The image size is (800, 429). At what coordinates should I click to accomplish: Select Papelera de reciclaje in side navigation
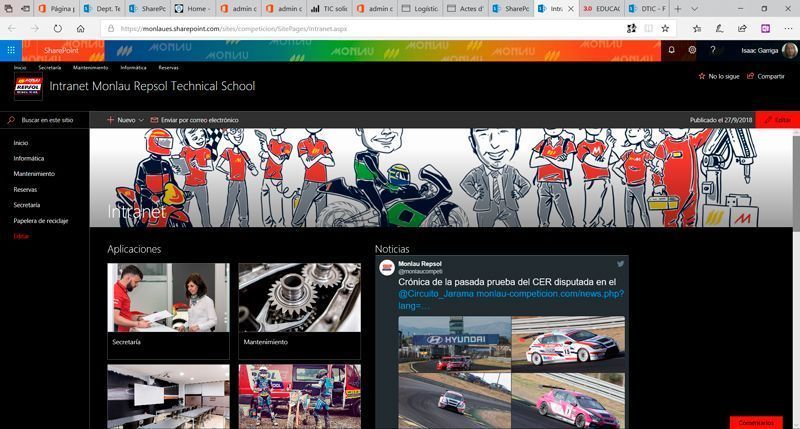pos(41,221)
